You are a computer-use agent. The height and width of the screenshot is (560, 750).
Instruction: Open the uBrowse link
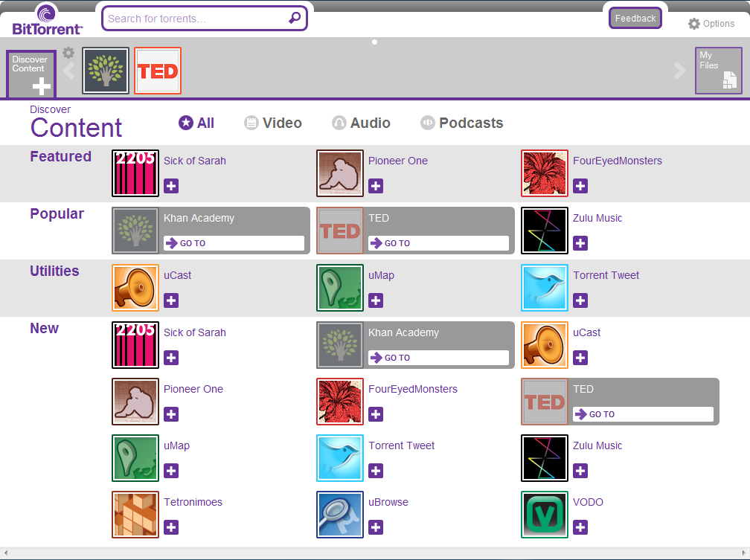[388, 502]
